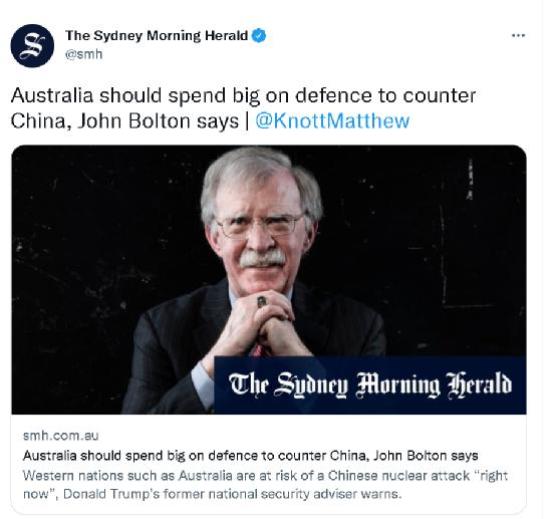Open the John Bolton article photo

pyautogui.click(x=268, y=279)
